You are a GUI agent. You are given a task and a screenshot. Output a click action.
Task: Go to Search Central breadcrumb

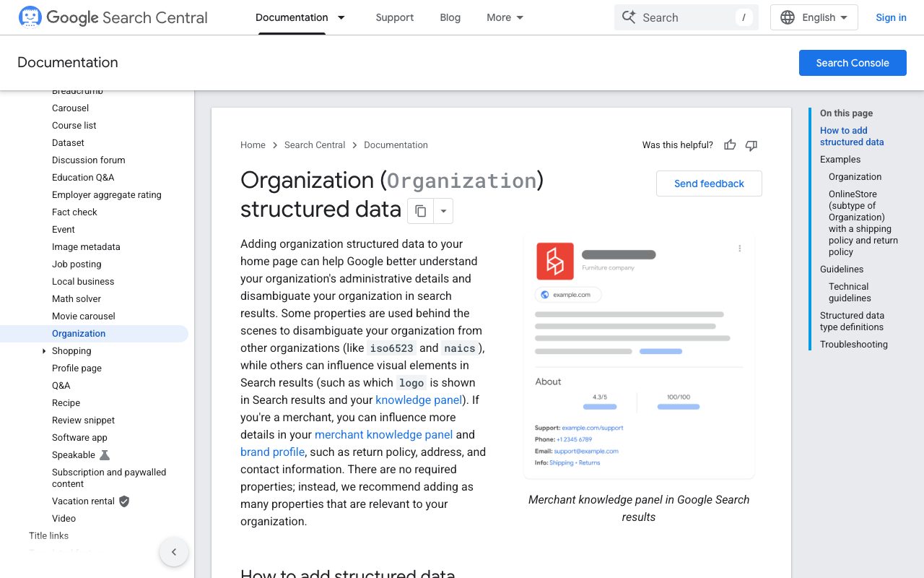(315, 145)
